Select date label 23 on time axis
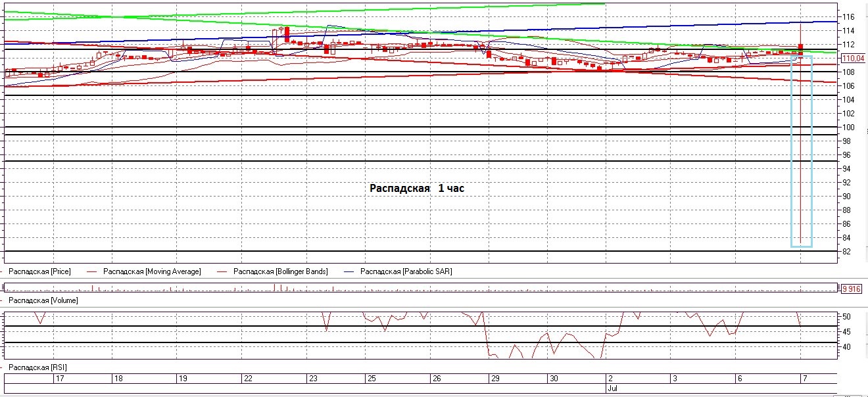Screen dimensions: 868x397 (x=314, y=379)
